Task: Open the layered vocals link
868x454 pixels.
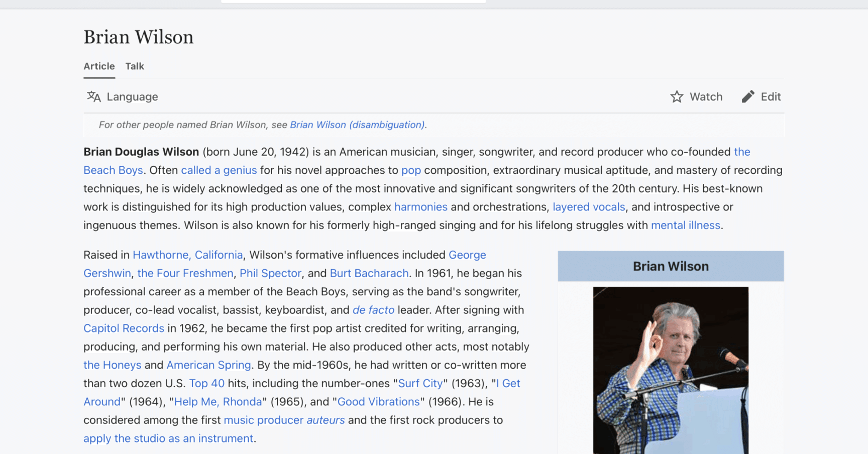Action: (x=588, y=207)
